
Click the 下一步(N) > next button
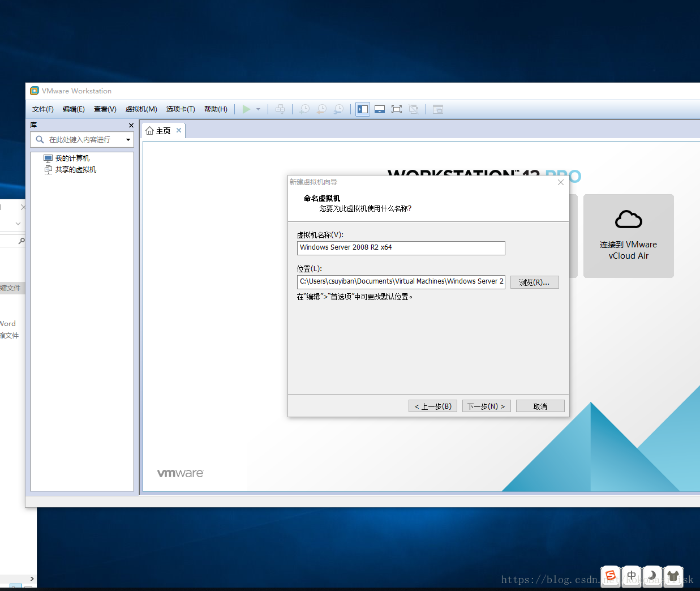tap(487, 406)
